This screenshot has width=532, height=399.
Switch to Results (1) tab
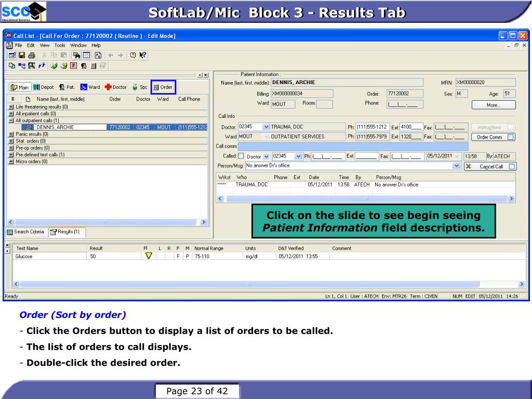coord(66,232)
